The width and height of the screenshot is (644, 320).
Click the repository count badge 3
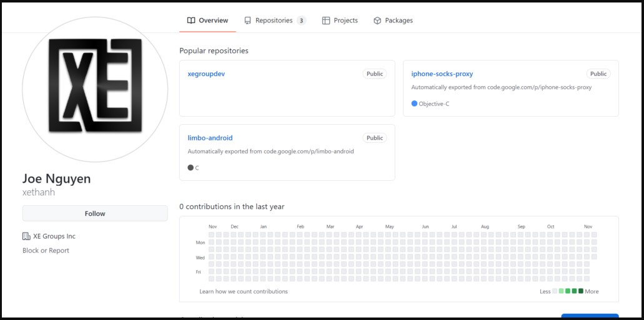pos(302,21)
